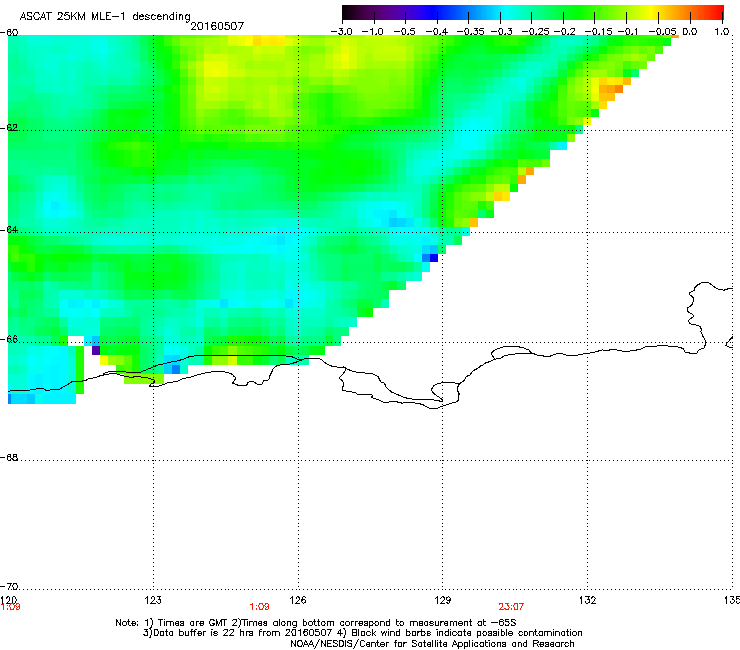Click the -3.0 color bar label
This screenshot has width=740, height=650.
point(341,32)
